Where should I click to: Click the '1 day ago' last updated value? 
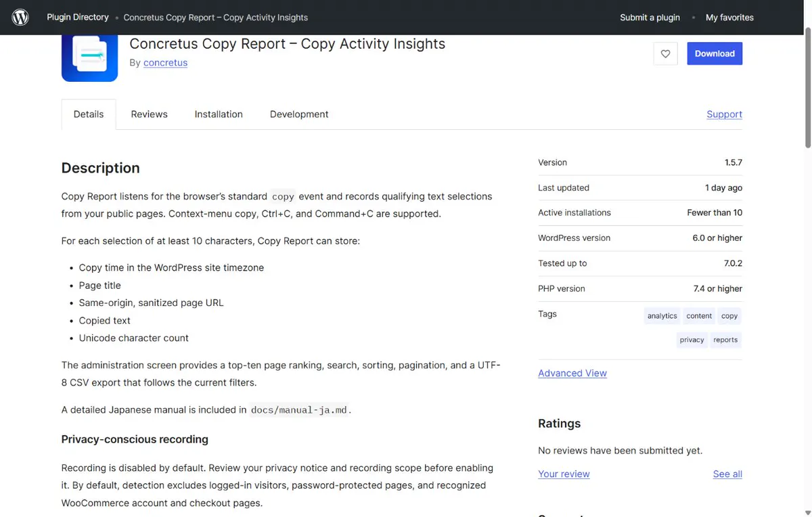[723, 188]
